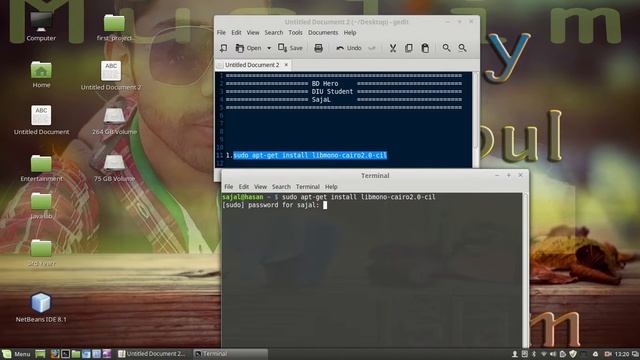Open the Files launcher in the panel

click(76, 354)
